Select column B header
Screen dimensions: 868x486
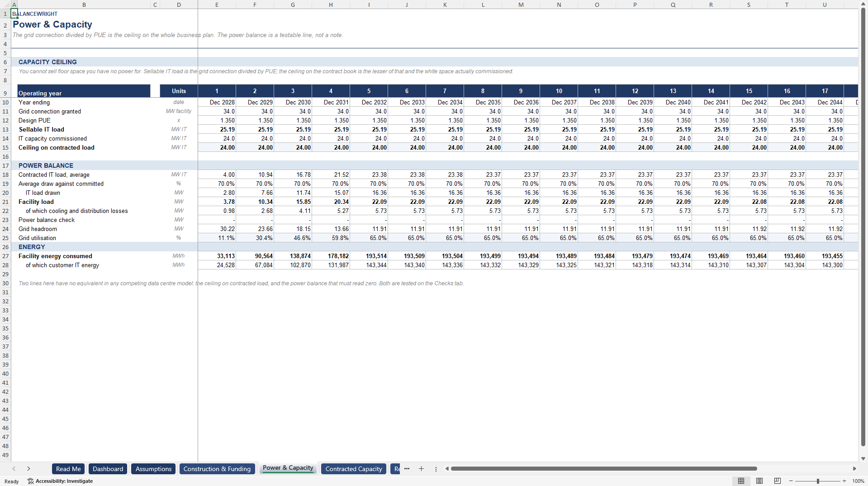(x=84, y=5)
